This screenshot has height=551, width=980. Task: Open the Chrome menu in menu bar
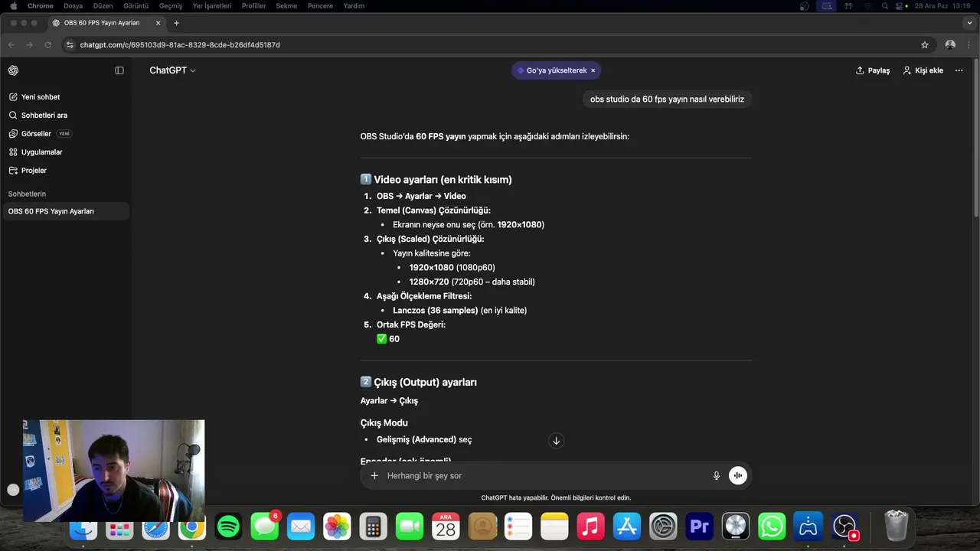point(41,6)
